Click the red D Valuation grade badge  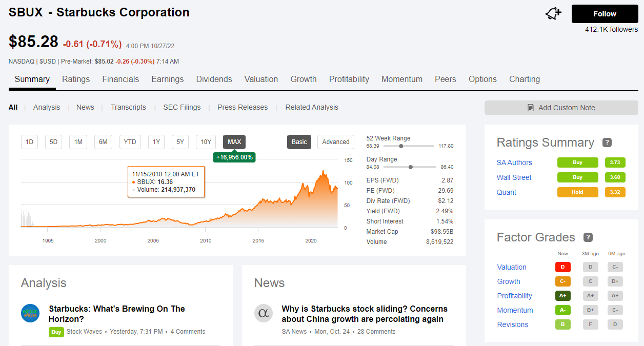point(563,267)
